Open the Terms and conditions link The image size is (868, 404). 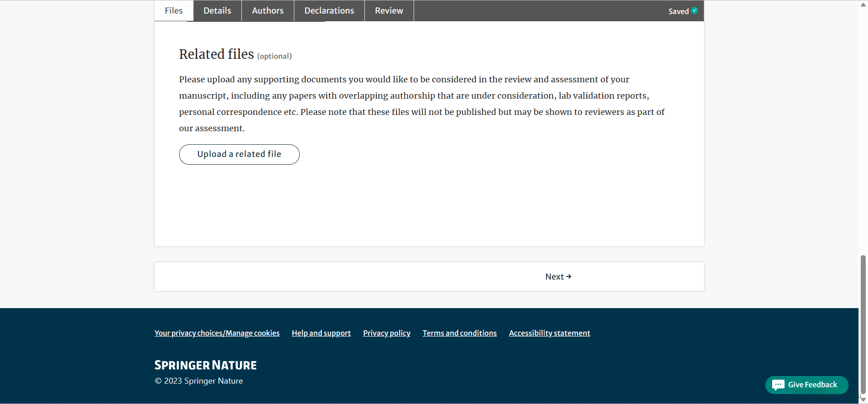459,333
